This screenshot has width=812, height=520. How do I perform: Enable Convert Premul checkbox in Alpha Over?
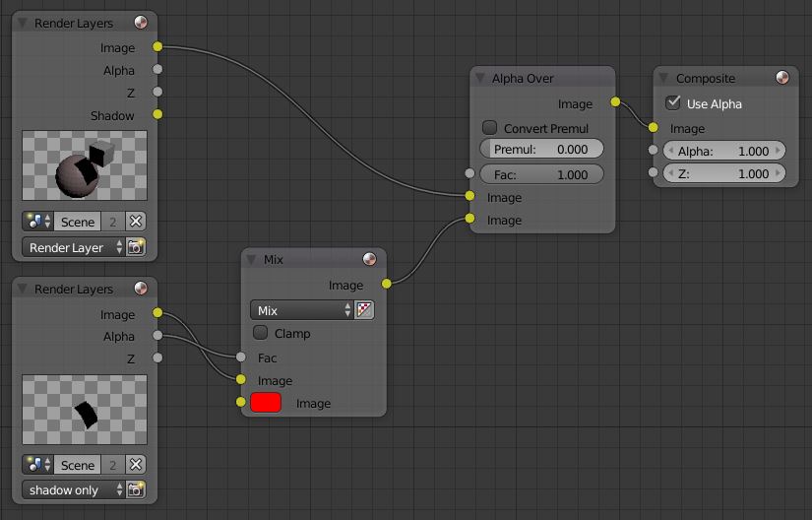point(489,127)
